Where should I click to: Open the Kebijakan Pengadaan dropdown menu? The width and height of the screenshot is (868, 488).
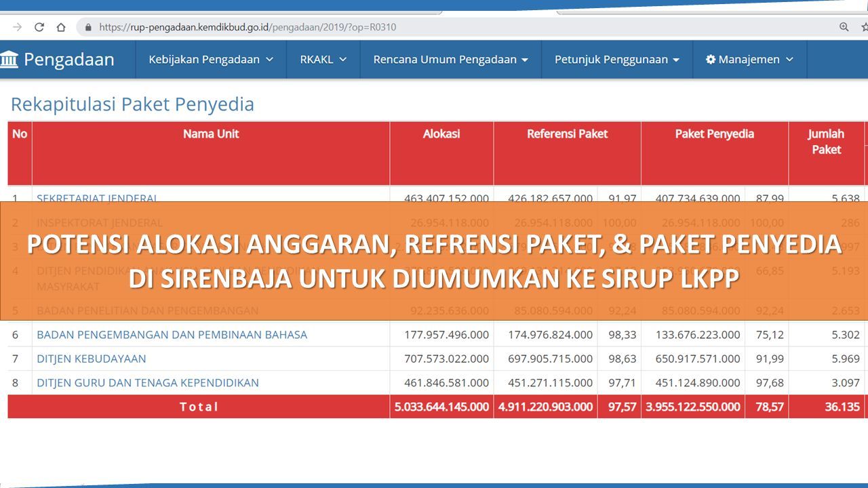tap(211, 59)
